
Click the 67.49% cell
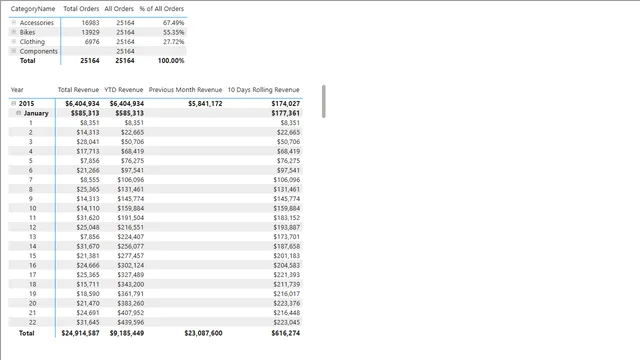[173, 23]
